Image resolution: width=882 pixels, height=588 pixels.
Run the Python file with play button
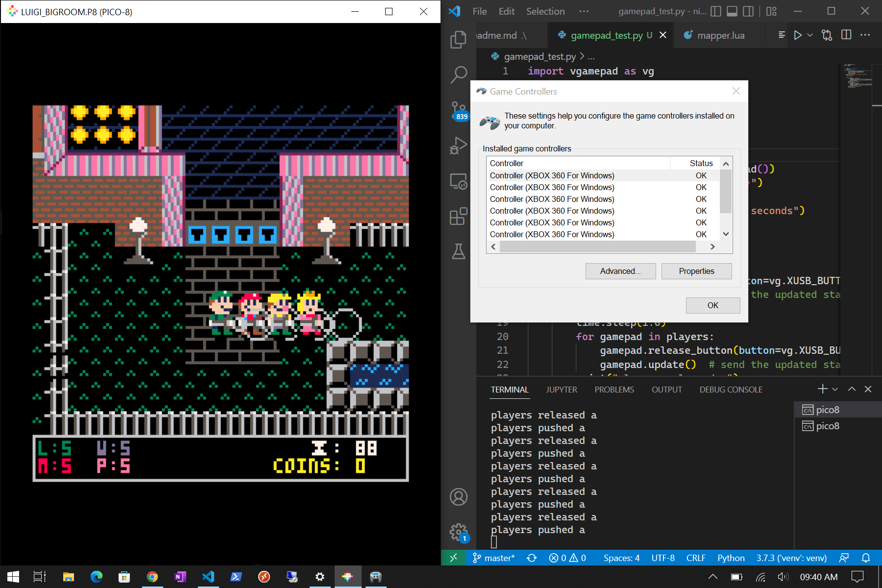pos(798,35)
